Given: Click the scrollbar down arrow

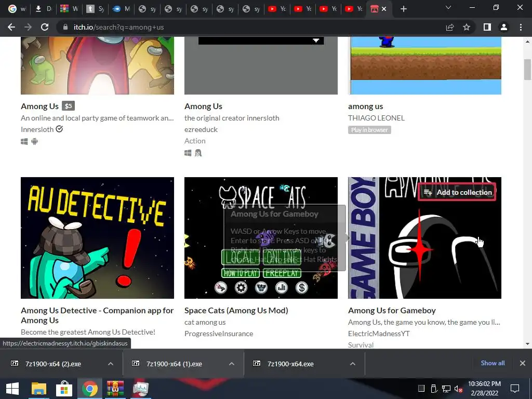Looking at the screenshot, I should (527, 344).
